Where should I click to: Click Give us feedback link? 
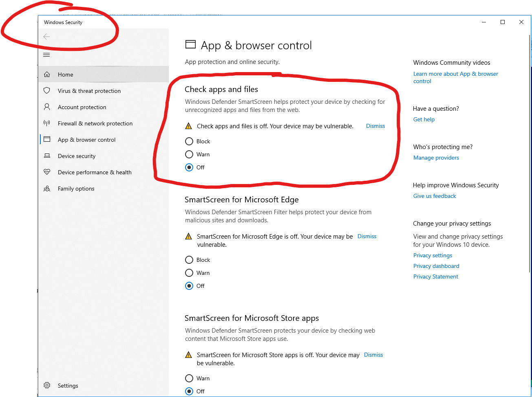coord(435,196)
